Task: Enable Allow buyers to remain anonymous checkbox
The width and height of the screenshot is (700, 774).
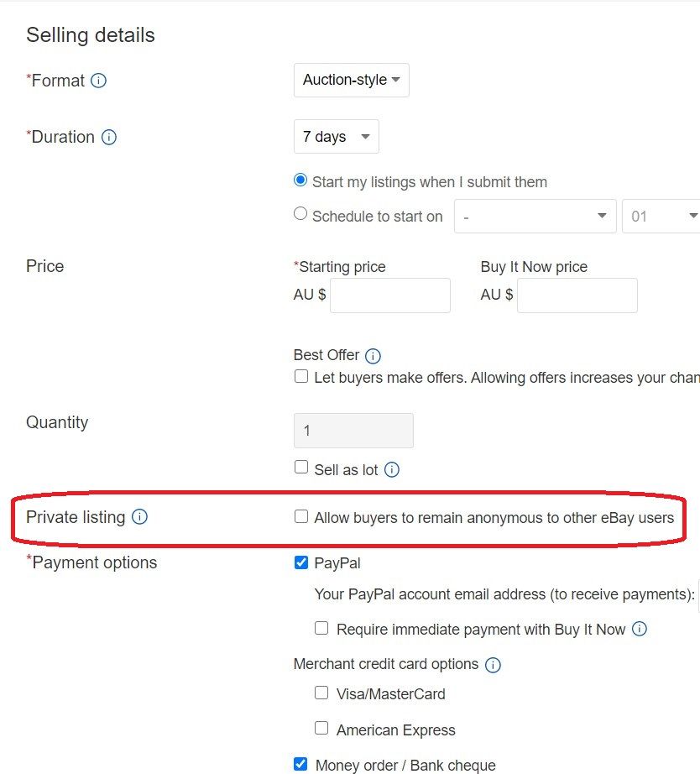Action: coord(301,516)
